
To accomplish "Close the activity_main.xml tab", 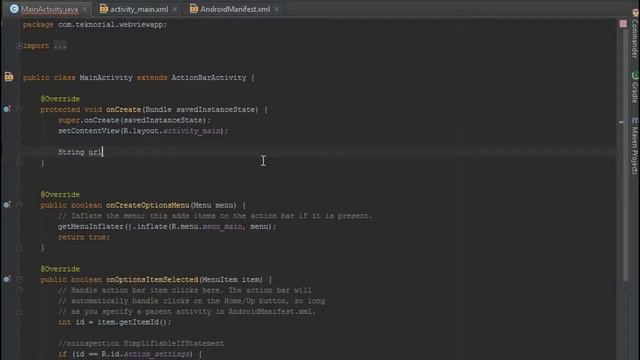I will click(175, 9).
